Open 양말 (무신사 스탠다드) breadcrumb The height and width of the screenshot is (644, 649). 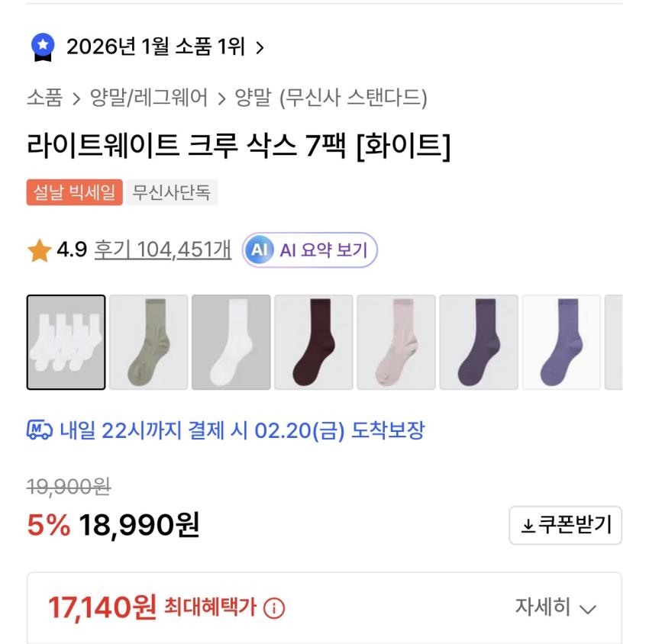coord(331,98)
